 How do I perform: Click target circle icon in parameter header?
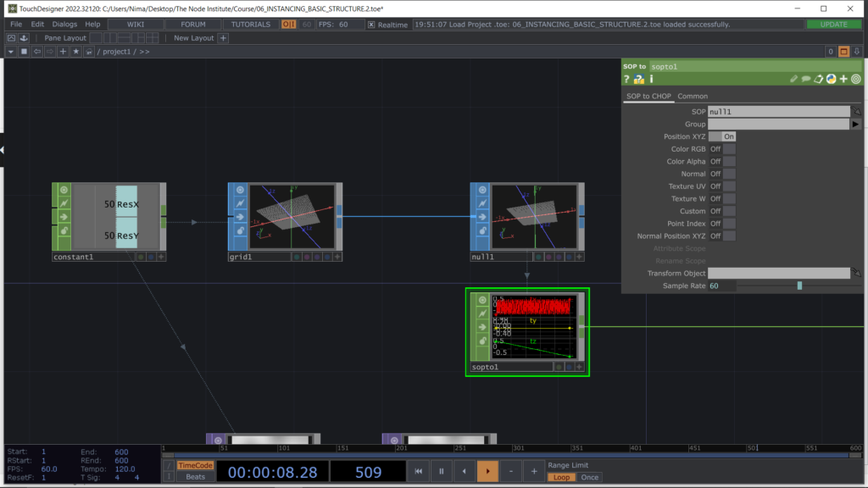(x=856, y=79)
